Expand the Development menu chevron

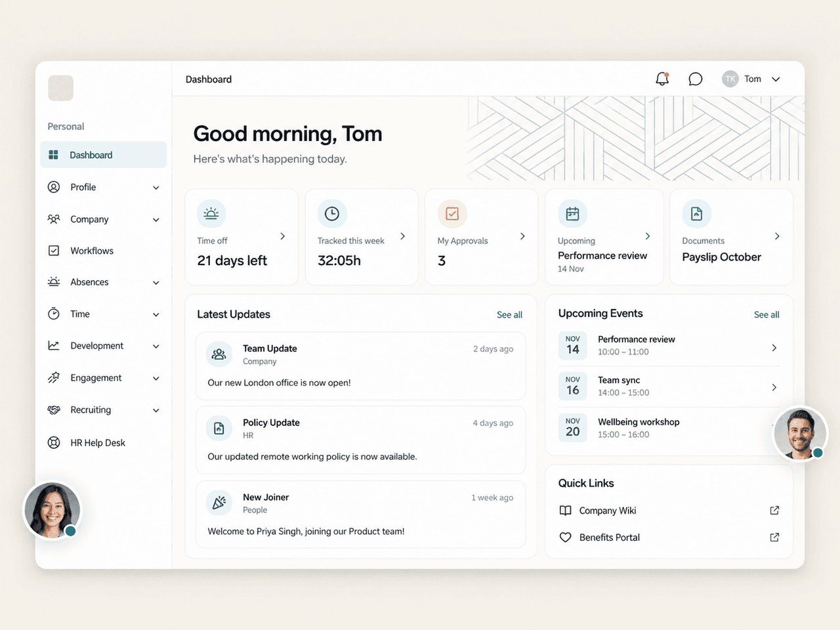click(156, 346)
